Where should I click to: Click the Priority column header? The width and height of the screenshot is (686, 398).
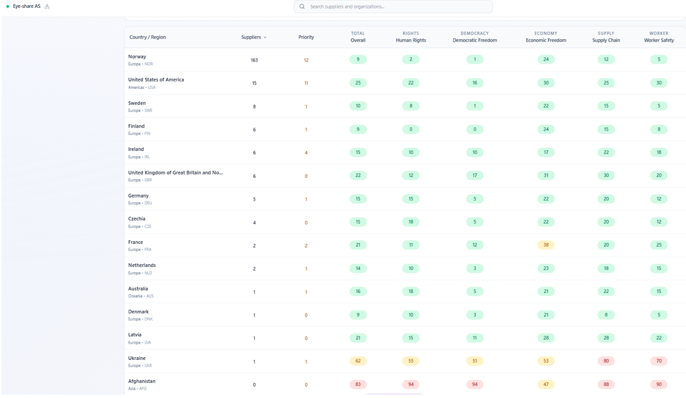tap(306, 37)
